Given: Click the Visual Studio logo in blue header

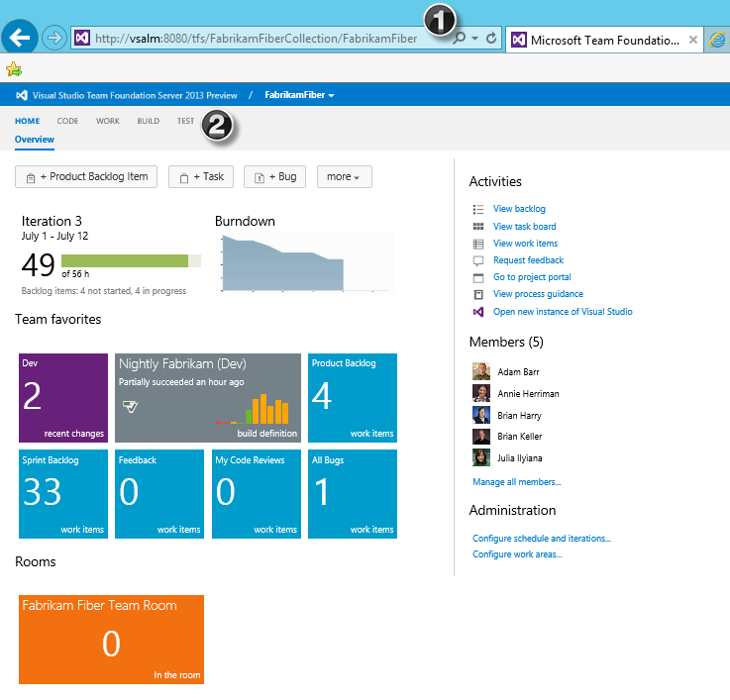Looking at the screenshot, I should [22, 95].
